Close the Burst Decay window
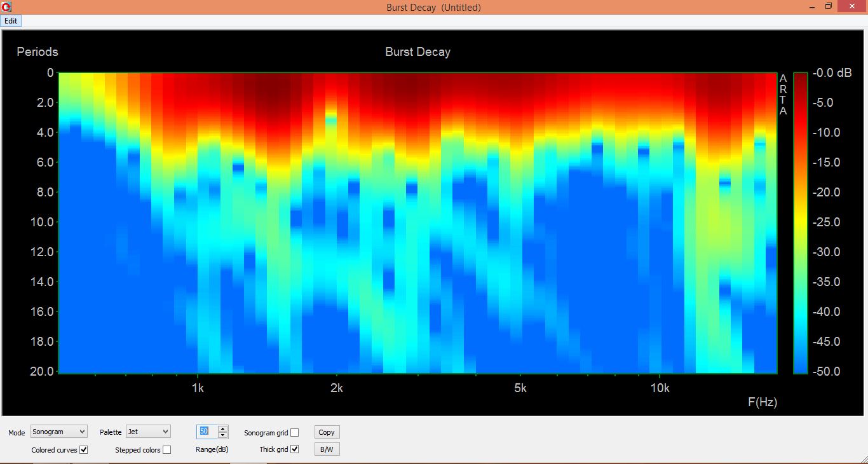Screen dimensions: 868x464 pos(851,6)
